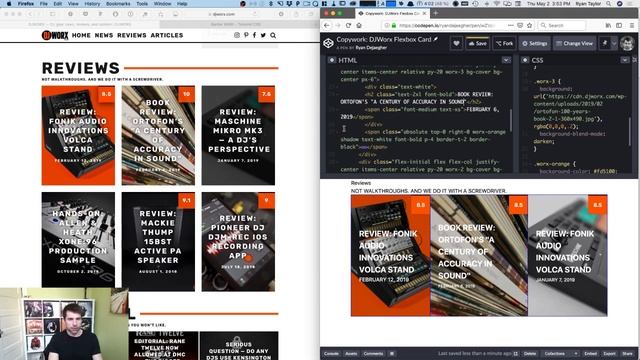Click the Fork button in CodePen
640x360 pixels.
504,43
